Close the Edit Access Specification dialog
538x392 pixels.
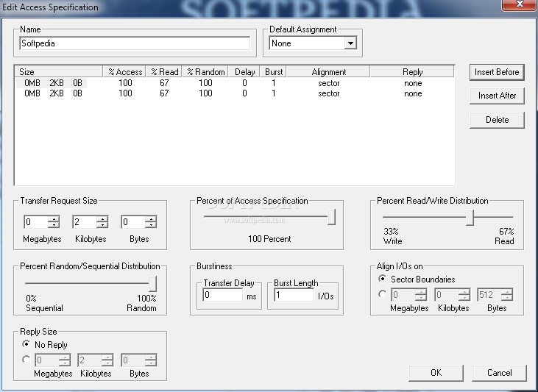(520, 4)
